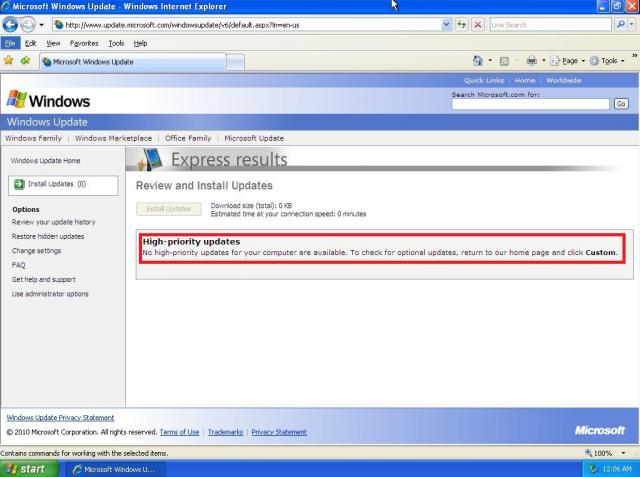Click Use administrator options
The width and height of the screenshot is (640, 477).
coord(50,294)
